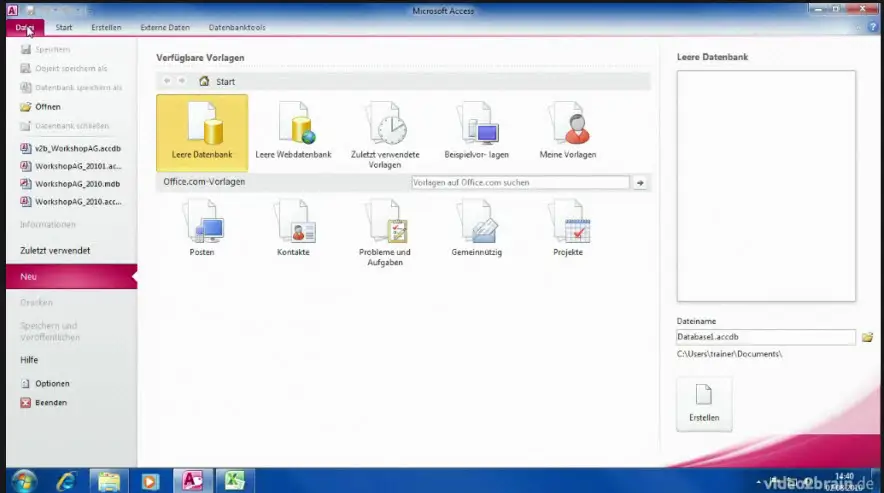Click the forward arrow in template navigation
The height and width of the screenshot is (493, 884).
coord(182,81)
